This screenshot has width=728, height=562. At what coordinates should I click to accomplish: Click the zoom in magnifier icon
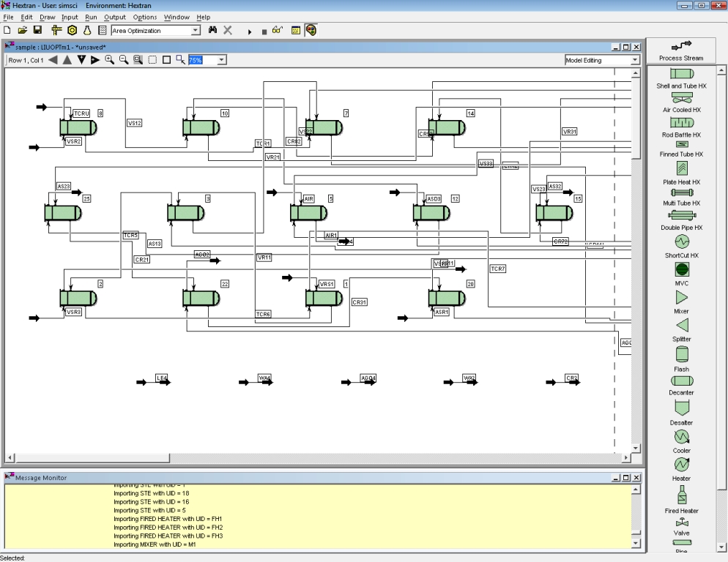coord(110,60)
